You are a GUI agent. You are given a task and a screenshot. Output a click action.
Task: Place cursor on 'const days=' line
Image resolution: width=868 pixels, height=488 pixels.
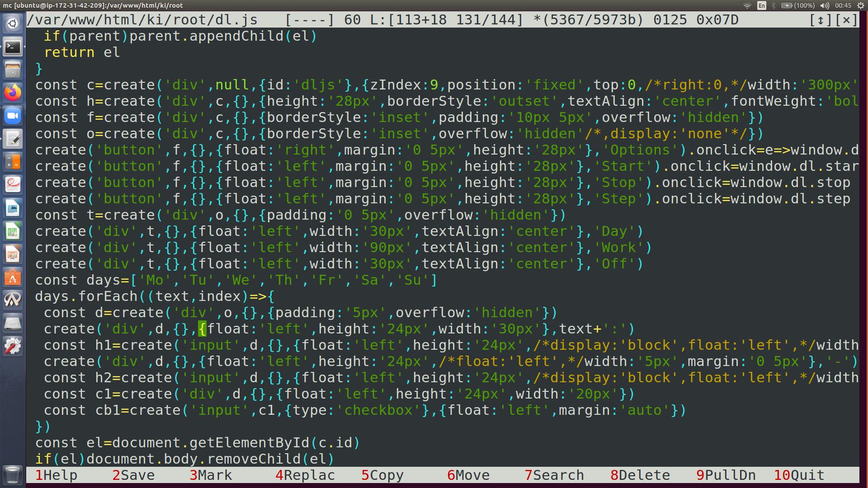pyautogui.click(x=236, y=280)
